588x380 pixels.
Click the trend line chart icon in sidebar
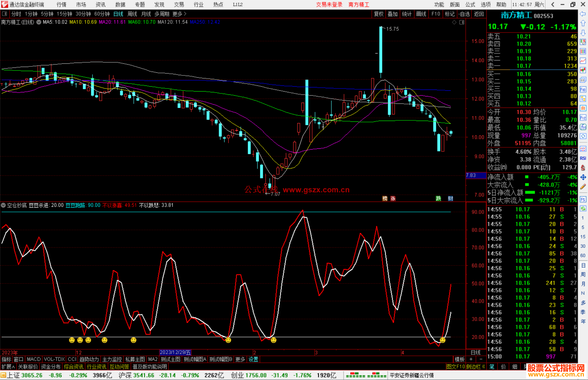tap(583, 60)
